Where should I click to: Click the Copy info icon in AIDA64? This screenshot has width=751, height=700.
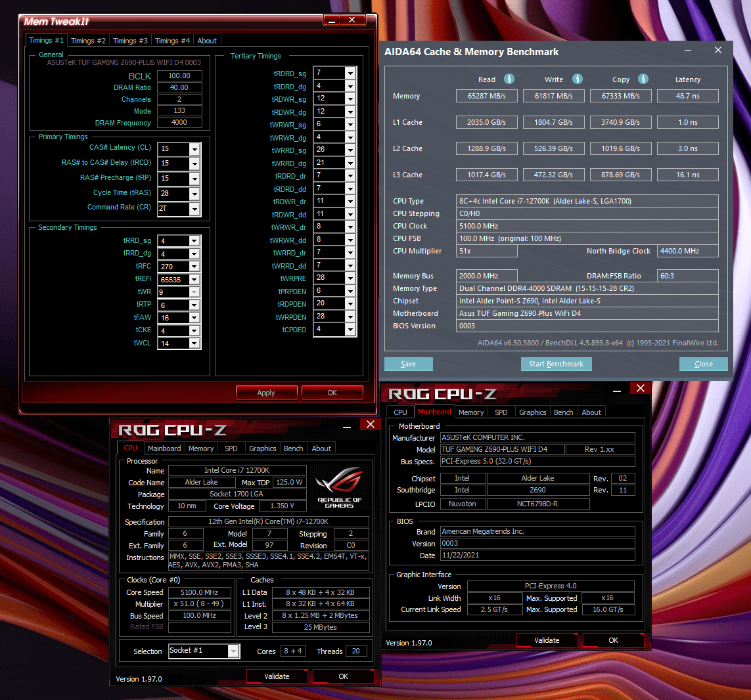coord(643,79)
